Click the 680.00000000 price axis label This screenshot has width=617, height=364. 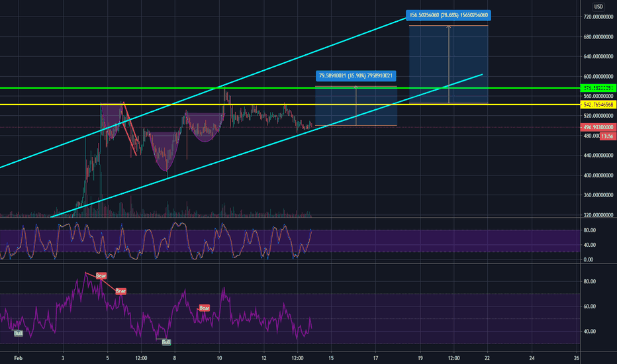tap(598, 36)
